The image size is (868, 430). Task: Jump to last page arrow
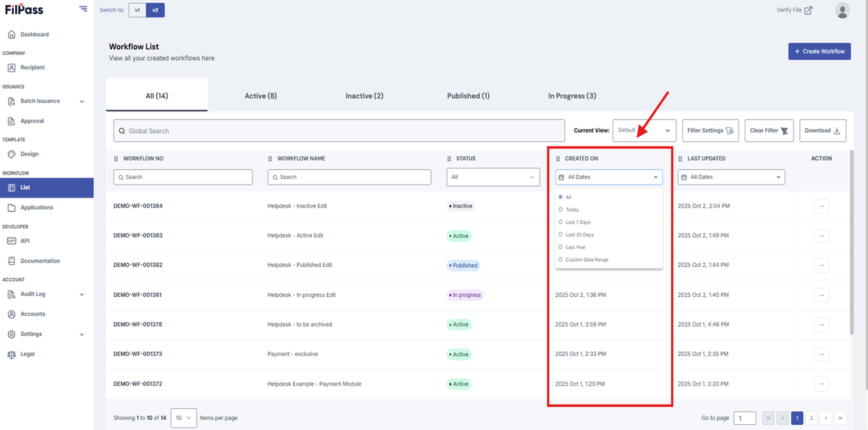(x=841, y=418)
